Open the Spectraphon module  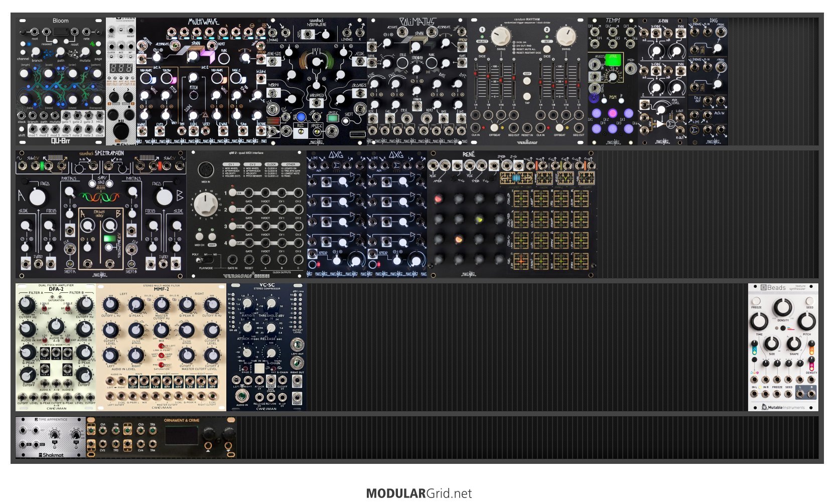(x=101, y=215)
